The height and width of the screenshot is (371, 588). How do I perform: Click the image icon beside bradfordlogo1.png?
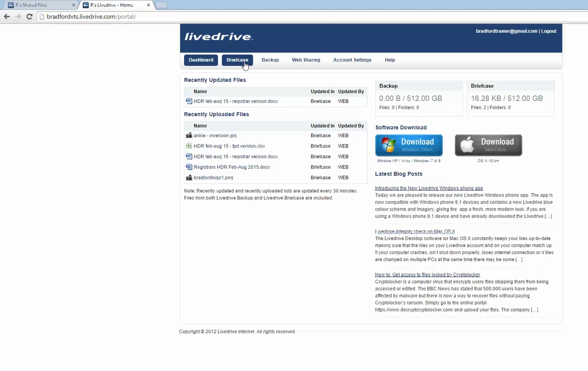click(x=189, y=178)
